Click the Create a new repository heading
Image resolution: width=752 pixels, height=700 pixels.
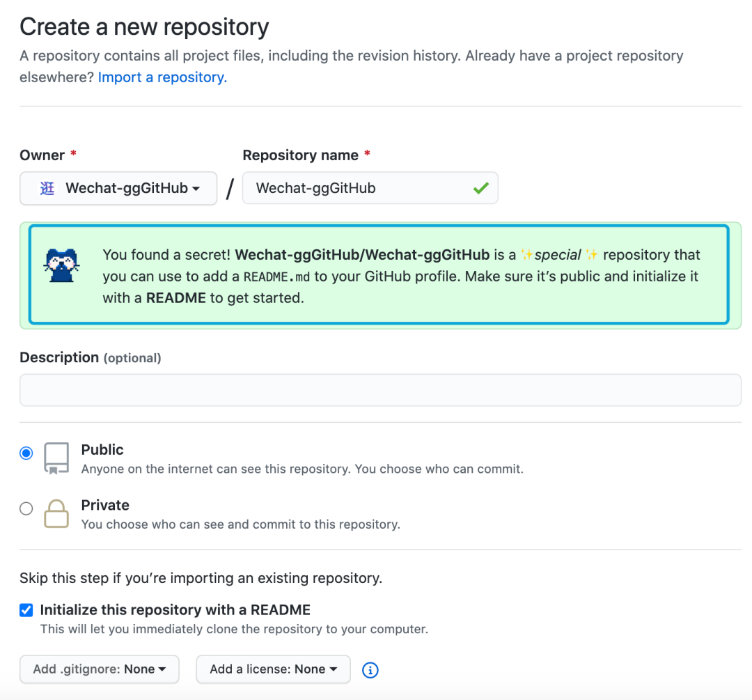click(144, 27)
